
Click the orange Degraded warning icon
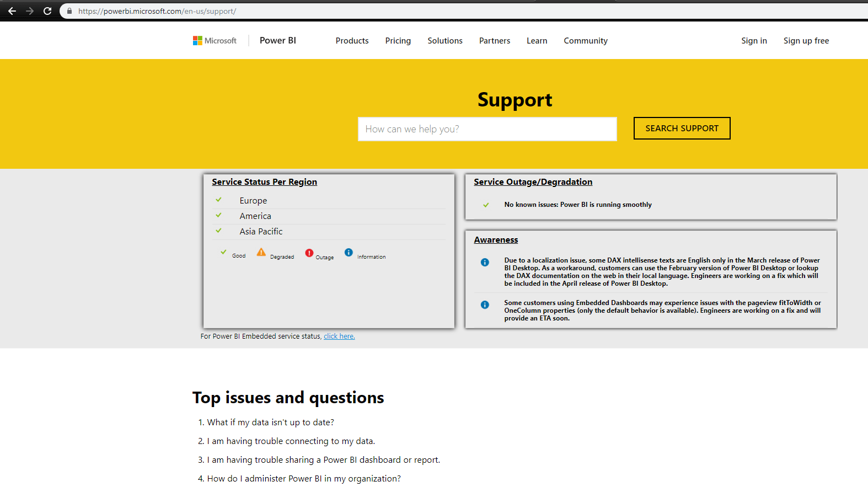[261, 252]
